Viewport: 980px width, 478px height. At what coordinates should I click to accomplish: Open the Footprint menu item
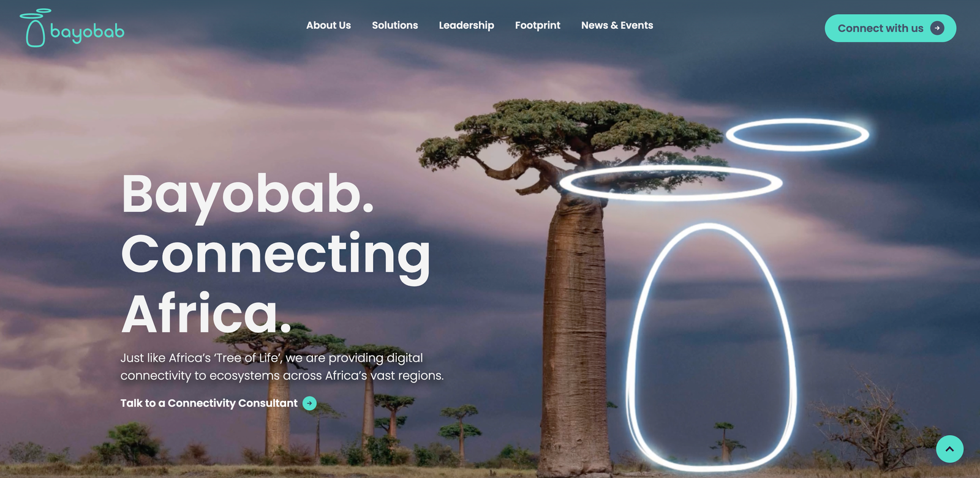(538, 25)
